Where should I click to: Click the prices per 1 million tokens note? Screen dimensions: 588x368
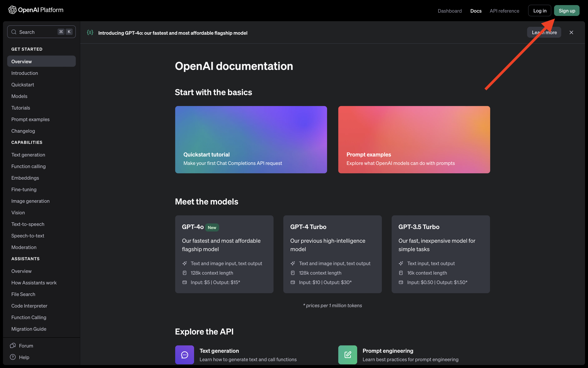click(332, 305)
